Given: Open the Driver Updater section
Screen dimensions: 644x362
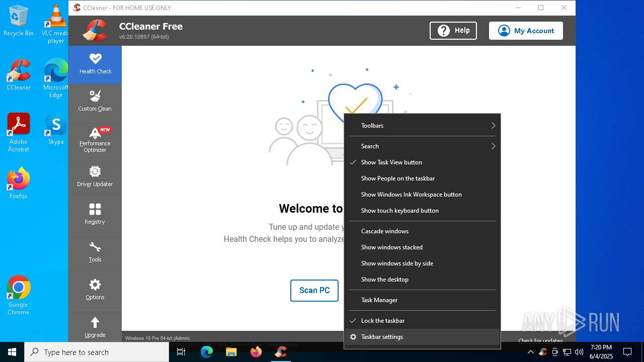Looking at the screenshot, I should [x=95, y=177].
